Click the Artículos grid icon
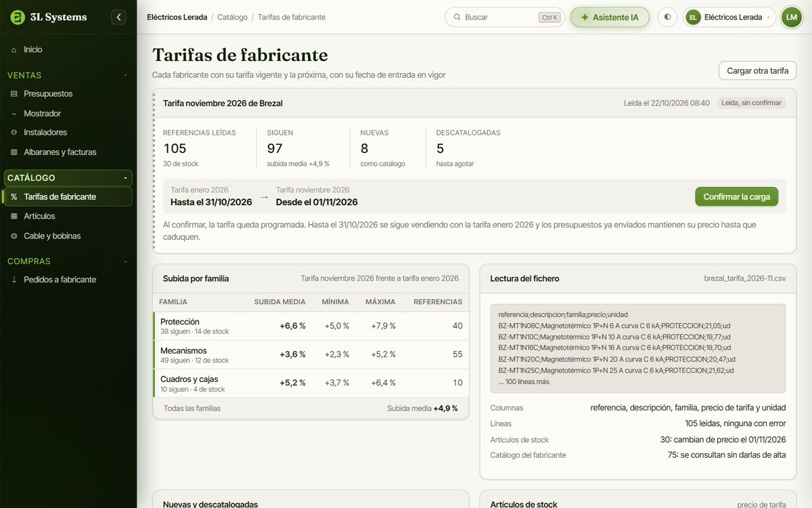Image resolution: width=812 pixels, height=508 pixels. [x=14, y=216]
